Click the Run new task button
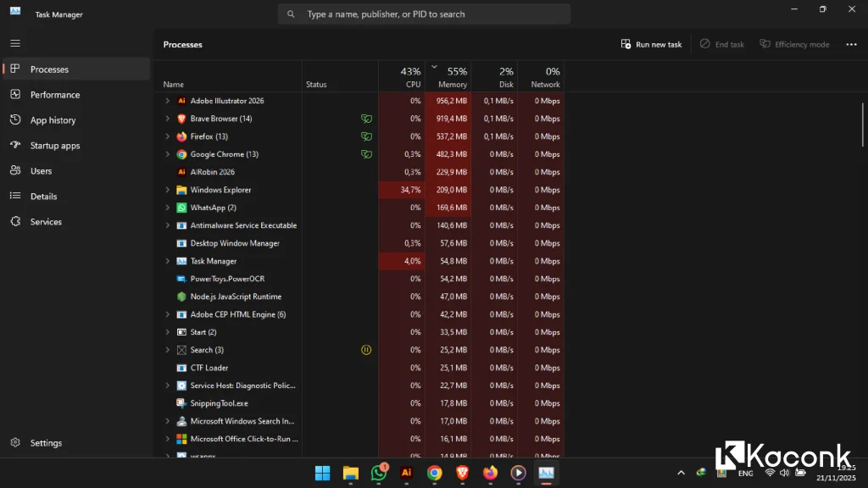The height and width of the screenshot is (488, 868). click(651, 43)
